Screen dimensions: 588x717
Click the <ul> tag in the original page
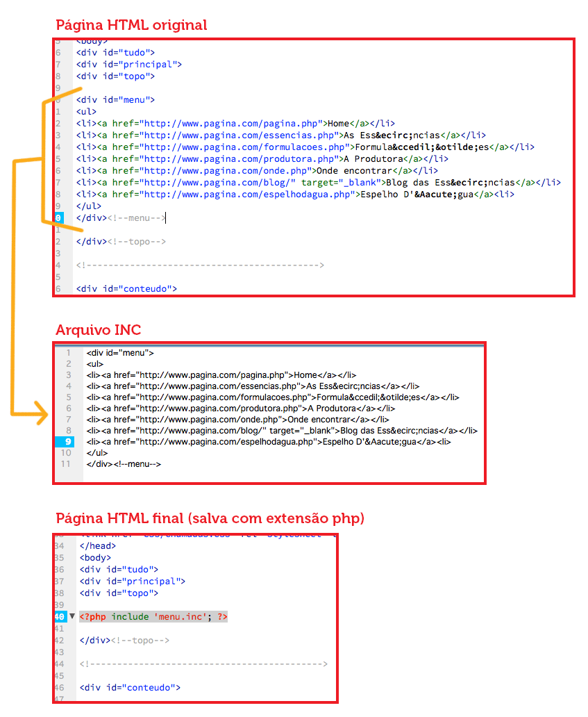click(86, 112)
